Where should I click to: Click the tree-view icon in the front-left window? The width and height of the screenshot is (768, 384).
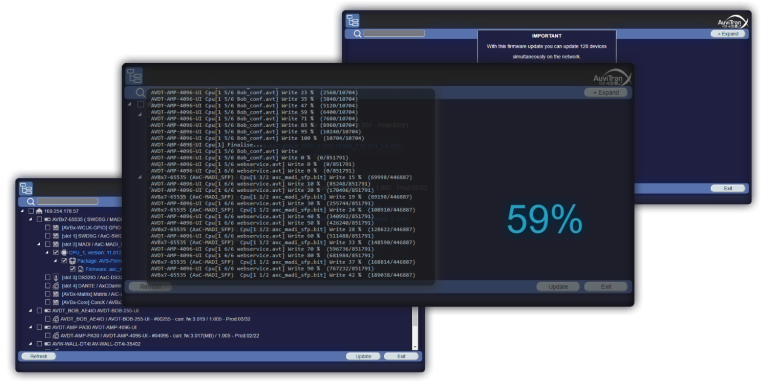(x=26, y=189)
